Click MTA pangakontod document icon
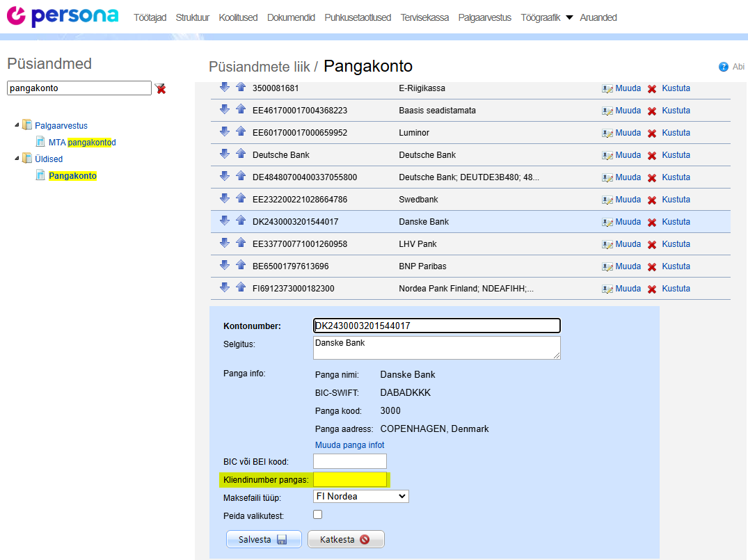The width and height of the screenshot is (748, 560). pos(40,142)
